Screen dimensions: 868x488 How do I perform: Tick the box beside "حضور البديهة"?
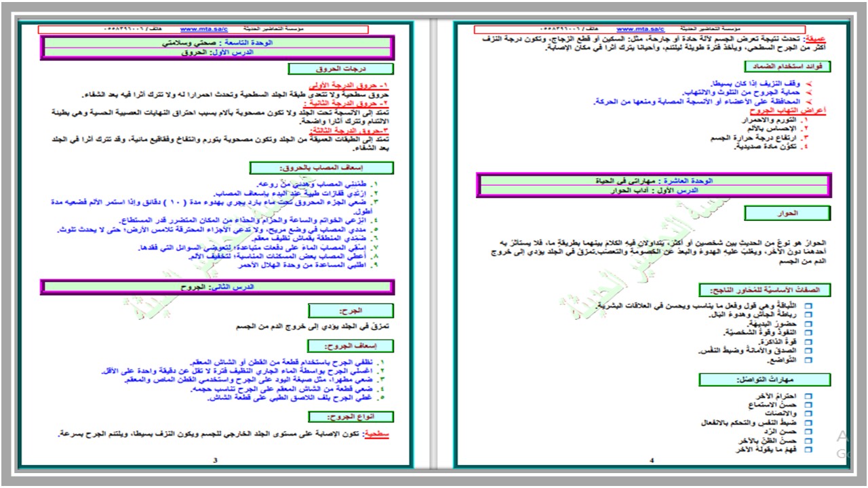(808, 324)
